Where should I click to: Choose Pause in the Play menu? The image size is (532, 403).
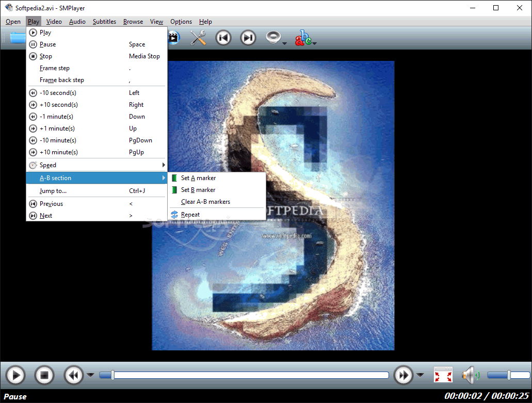pos(96,44)
